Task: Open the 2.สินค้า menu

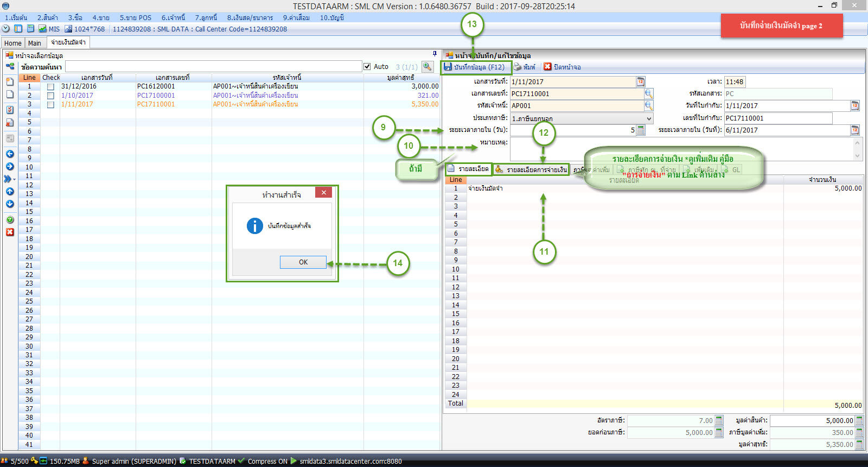Action: 48,17
